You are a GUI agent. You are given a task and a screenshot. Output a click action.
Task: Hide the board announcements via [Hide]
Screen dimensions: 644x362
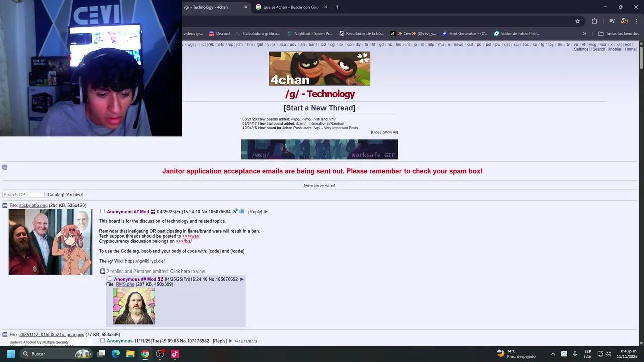tap(376, 132)
